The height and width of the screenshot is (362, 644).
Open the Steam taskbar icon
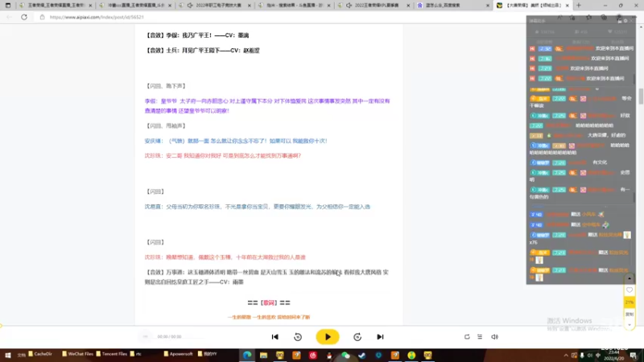pyautogui.click(x=361, y=355)
